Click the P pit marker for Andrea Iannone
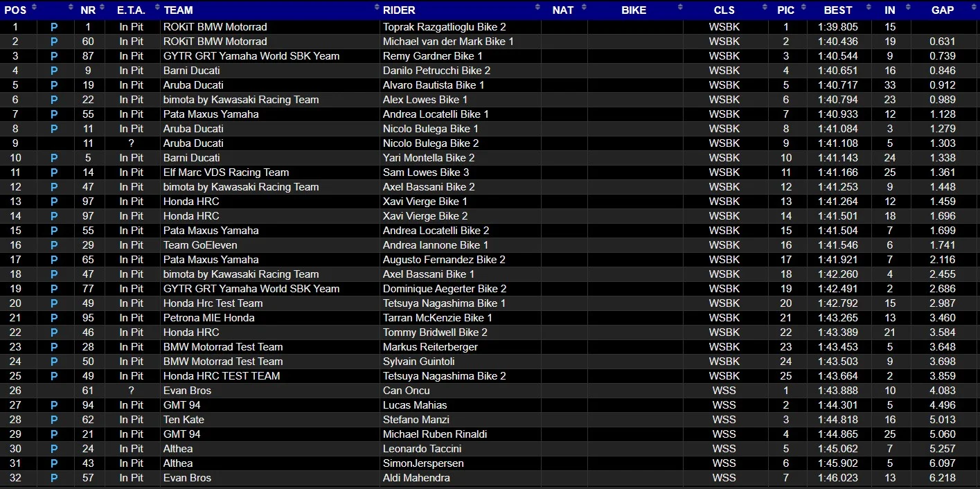The height and width of the screenshot is (489, 980). [x=55, y=245]
